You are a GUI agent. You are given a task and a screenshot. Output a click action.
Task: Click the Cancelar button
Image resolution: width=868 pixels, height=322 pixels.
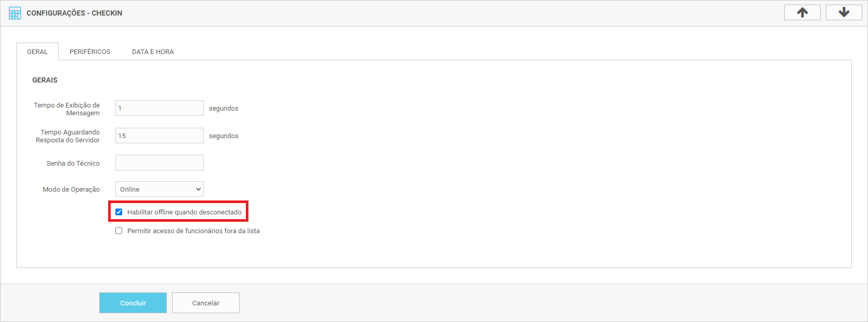click(206, 303)
